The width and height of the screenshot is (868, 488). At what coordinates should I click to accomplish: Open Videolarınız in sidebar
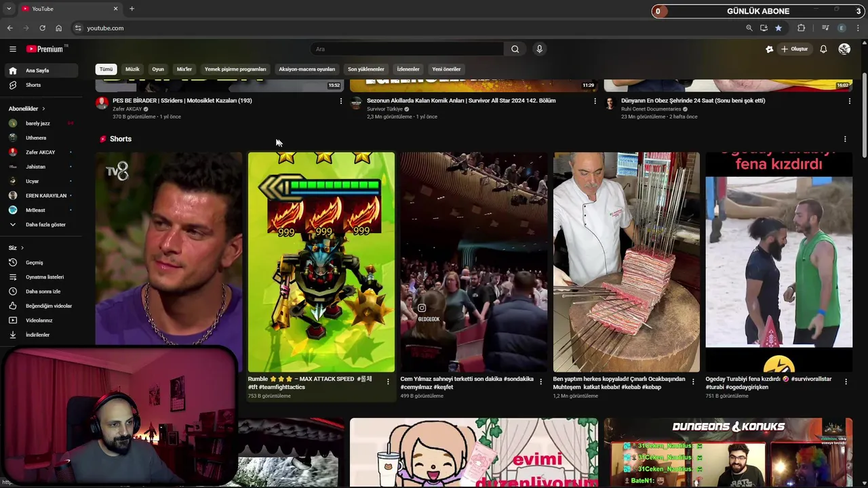[39, 320]
